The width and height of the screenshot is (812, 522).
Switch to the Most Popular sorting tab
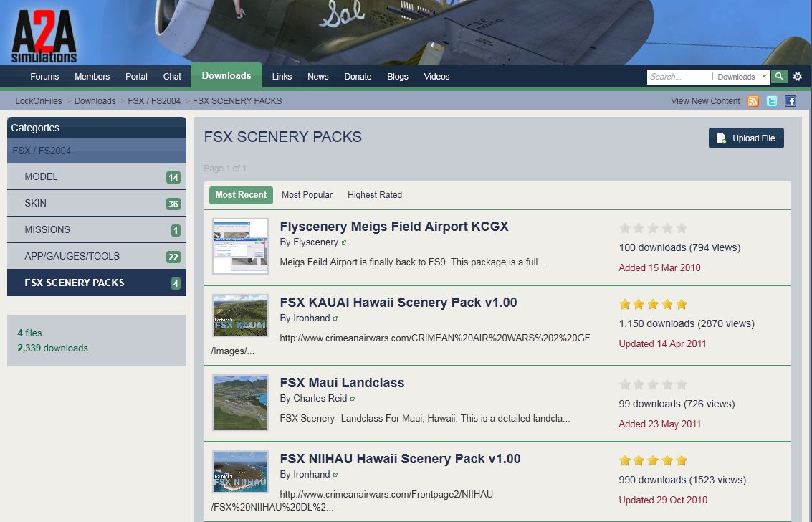point(307,195)
